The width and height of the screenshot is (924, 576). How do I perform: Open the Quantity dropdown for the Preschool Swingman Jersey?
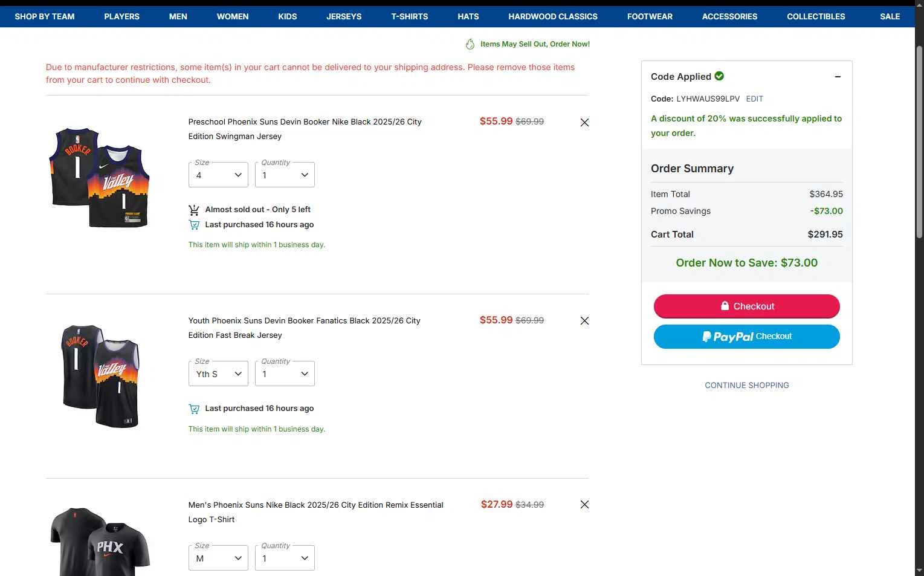click(x=285, y=175)
